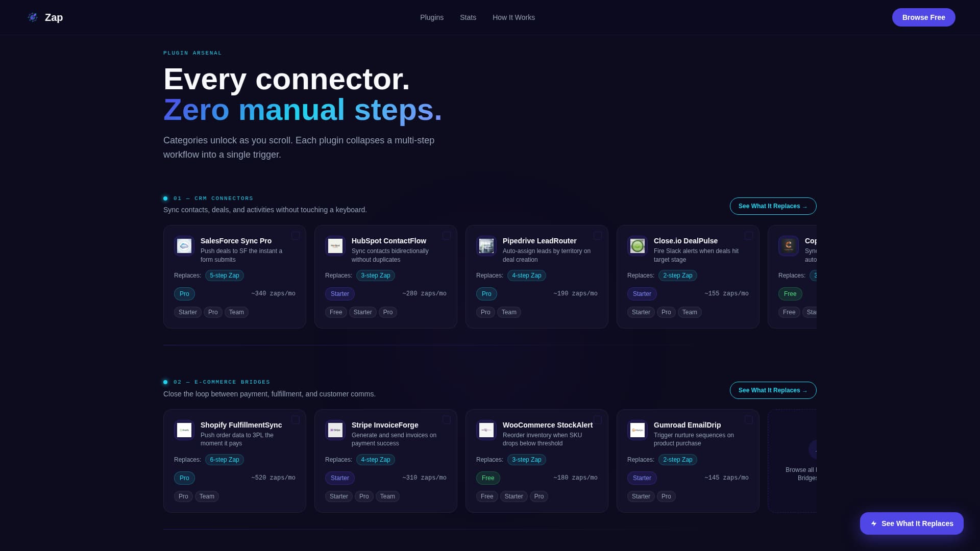980x551 pixels.
Task: Select the 4-step Zap tag on Pipedrive card
Action: coord(527,275)
